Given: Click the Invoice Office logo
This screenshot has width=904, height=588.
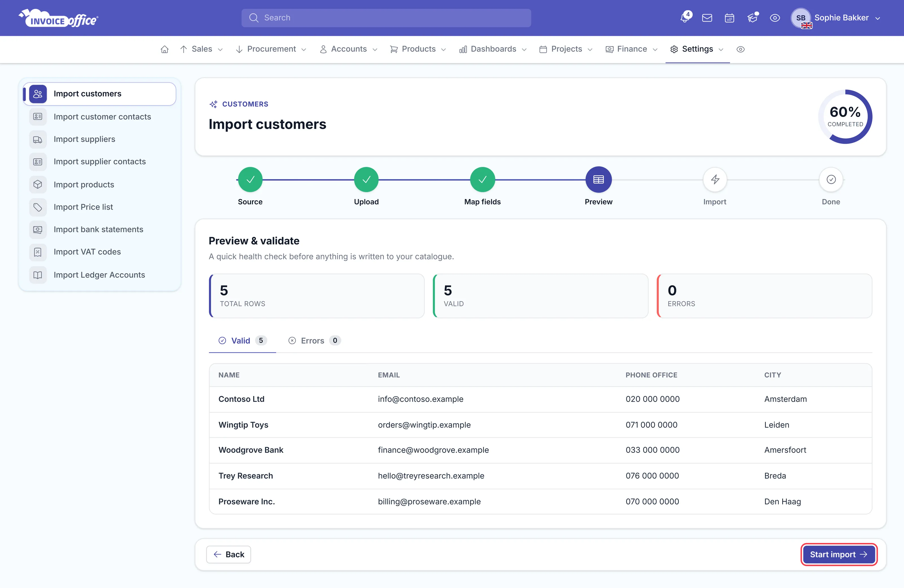Looking at the screenshot, I should (59, 18).
